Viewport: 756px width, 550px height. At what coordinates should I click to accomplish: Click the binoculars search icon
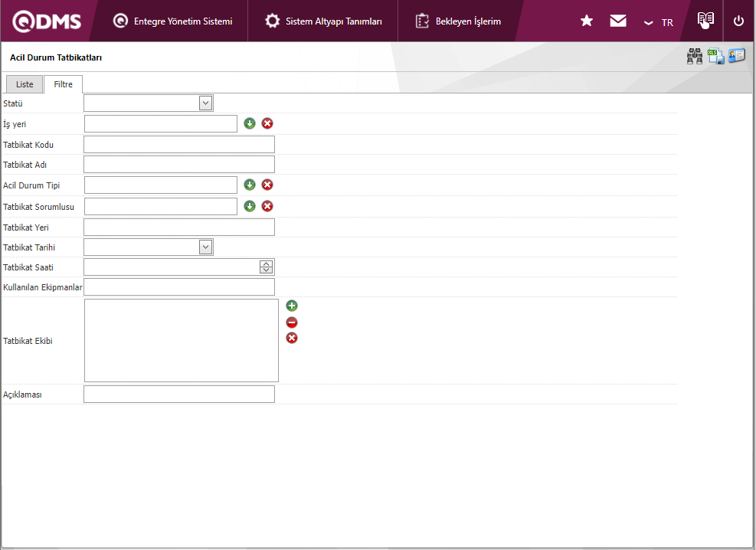point(694,57)
